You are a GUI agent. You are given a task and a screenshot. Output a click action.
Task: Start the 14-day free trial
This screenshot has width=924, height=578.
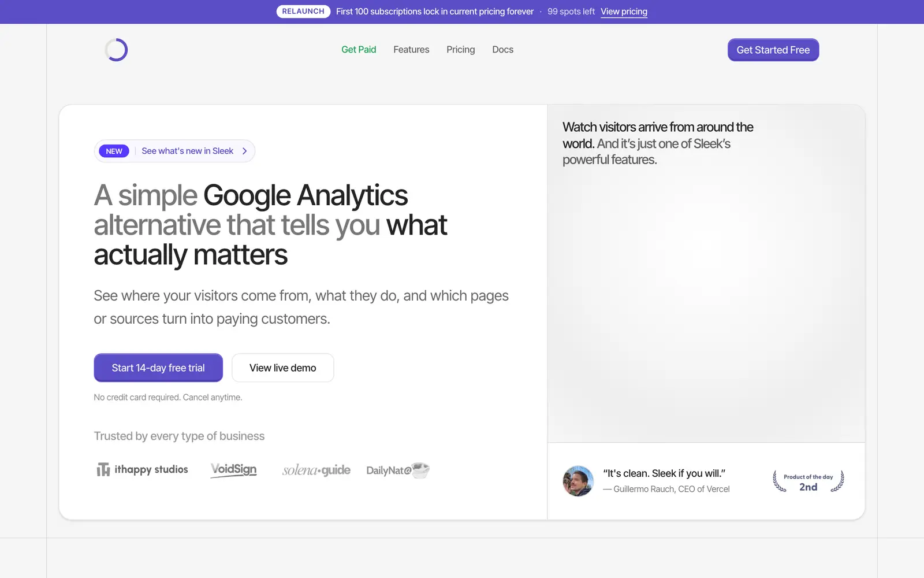coord(158,368)
